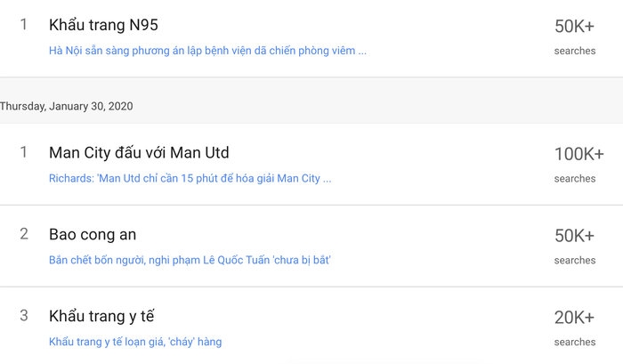The image size is (623, 364).
Task: Select rank number 2 beside Bao cong an
Action: coord(24,234)
